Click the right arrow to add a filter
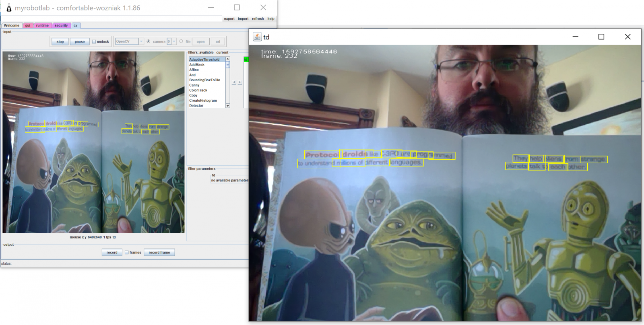This screenshot has height=325, width=644. coord(240,82)
